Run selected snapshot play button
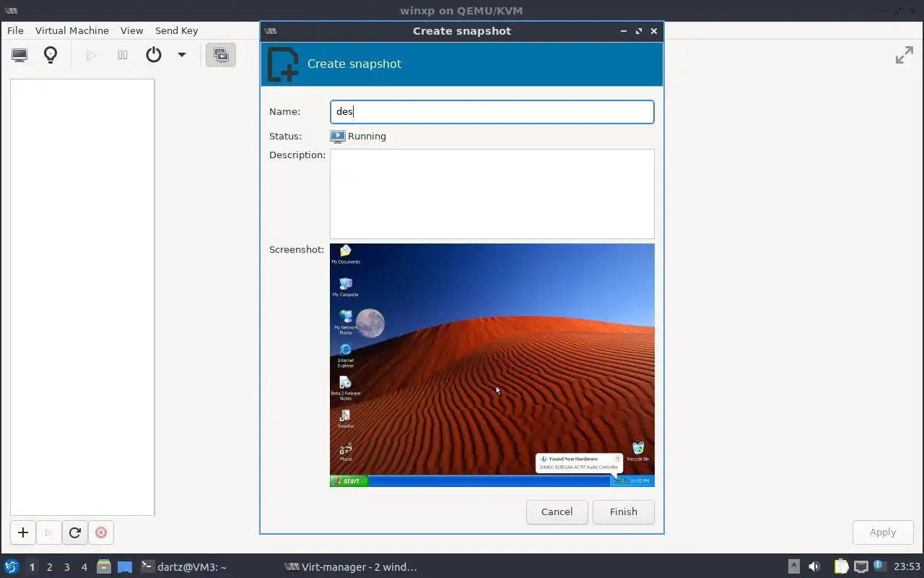This screenshot has height=578, width=924. click(48, 532)
